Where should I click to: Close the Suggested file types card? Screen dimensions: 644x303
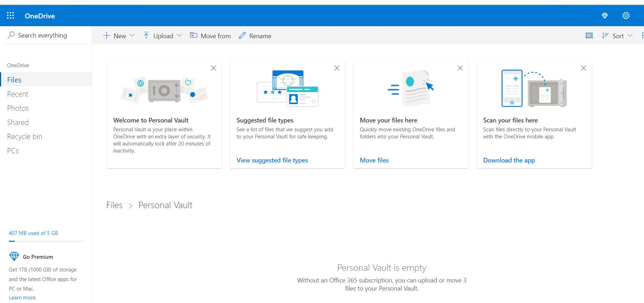click(337, 68)
